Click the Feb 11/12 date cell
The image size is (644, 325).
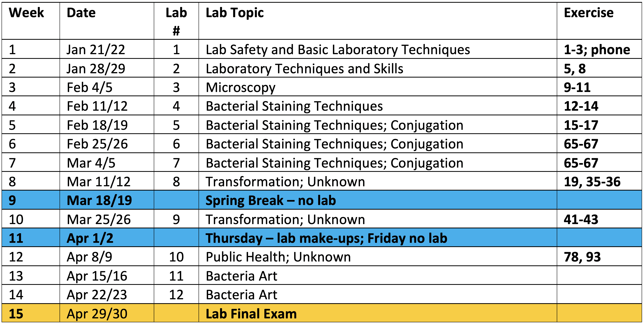click(107, 106)
